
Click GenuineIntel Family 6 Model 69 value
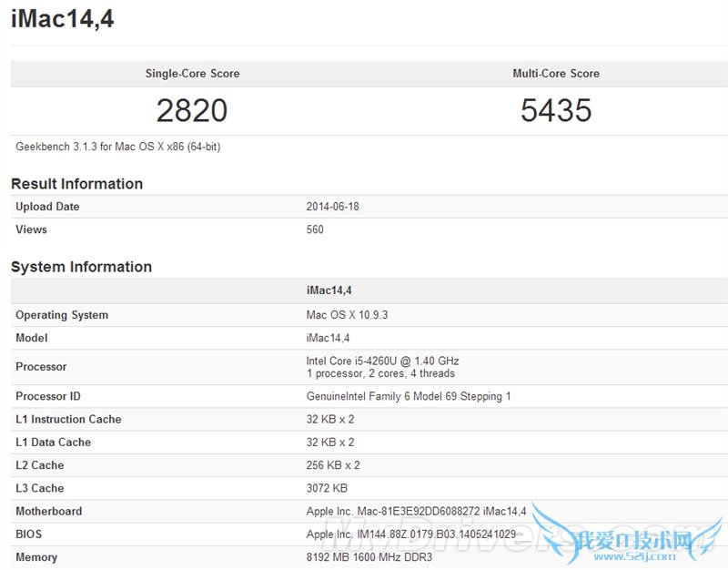409,396
